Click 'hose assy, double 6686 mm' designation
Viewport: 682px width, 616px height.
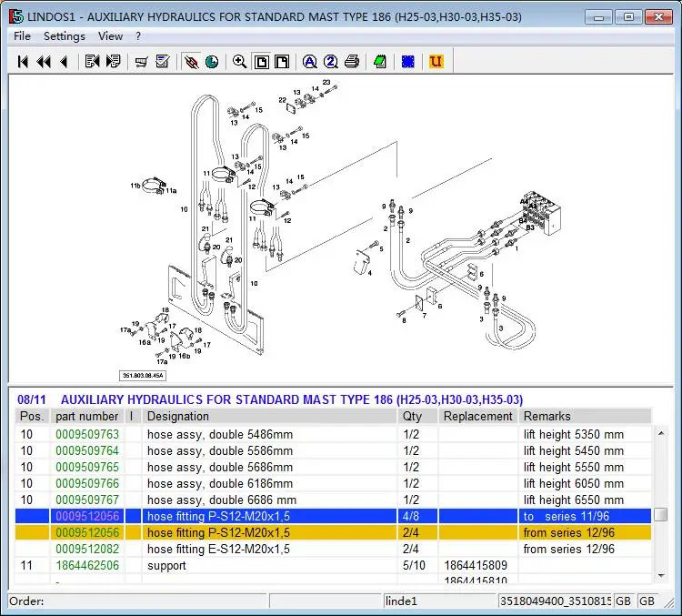pos(222,500)
